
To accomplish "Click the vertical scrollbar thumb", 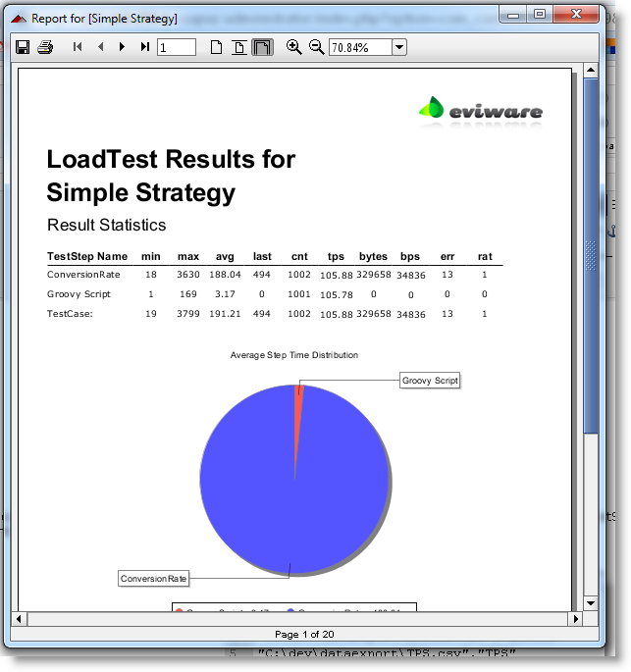I will 591,256.
